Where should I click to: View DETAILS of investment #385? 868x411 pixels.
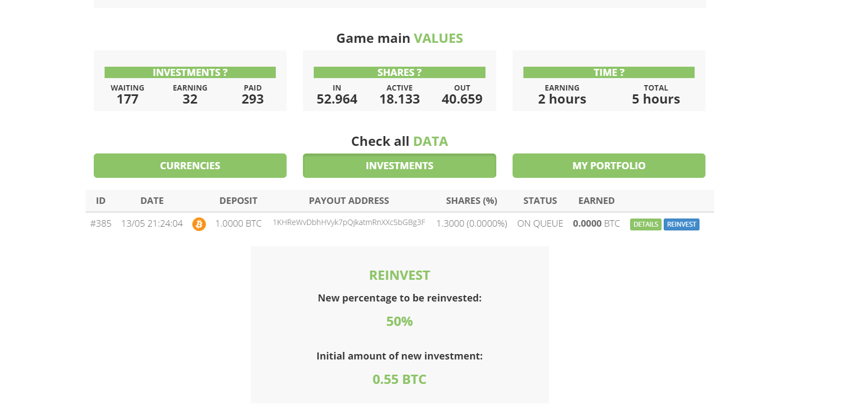click(646, 224)
